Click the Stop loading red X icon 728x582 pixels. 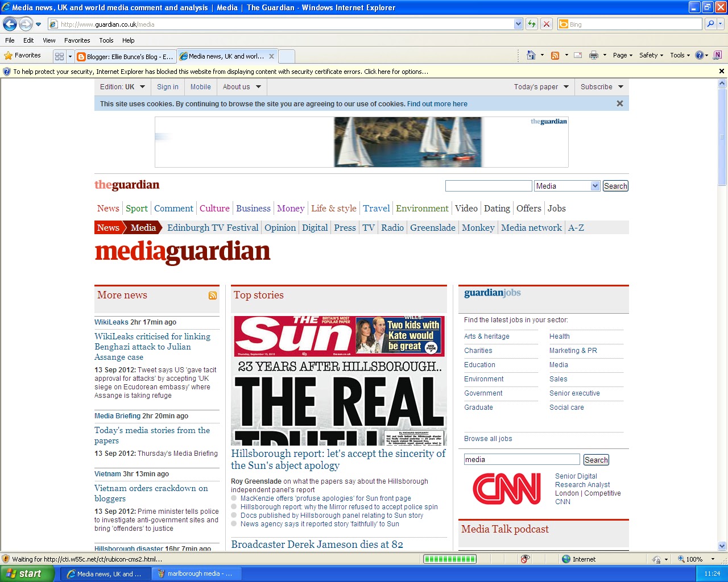[547, 24]
